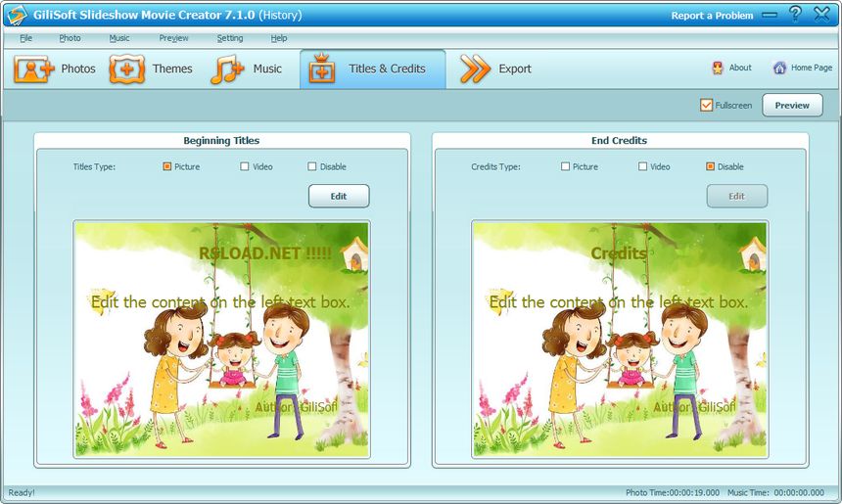Screen dimensions: 842x504
Task: Open the About link
Action: tap(740, 68)
